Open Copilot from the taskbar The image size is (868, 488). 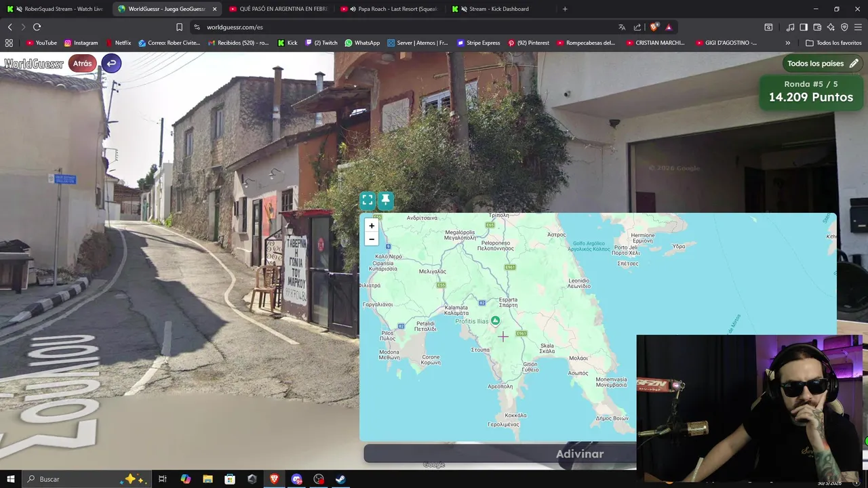coord(186,479)
